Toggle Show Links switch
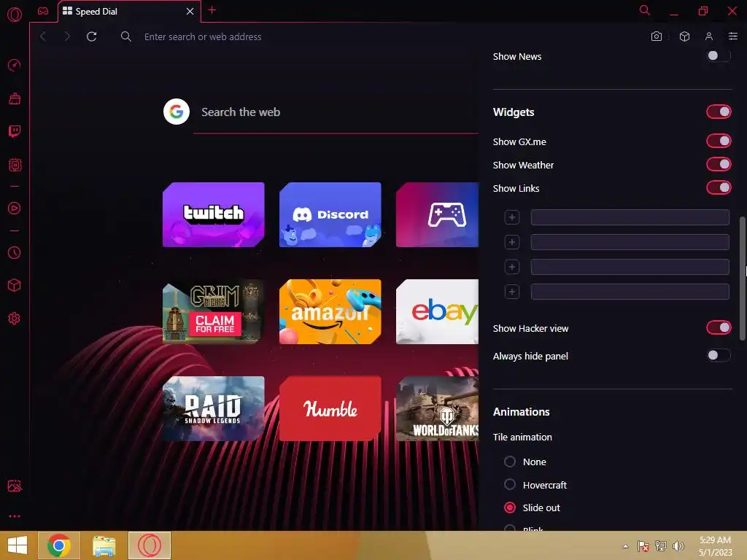This screenshot has width=747, height=560. pyautogui.click(x=719, y=187)
